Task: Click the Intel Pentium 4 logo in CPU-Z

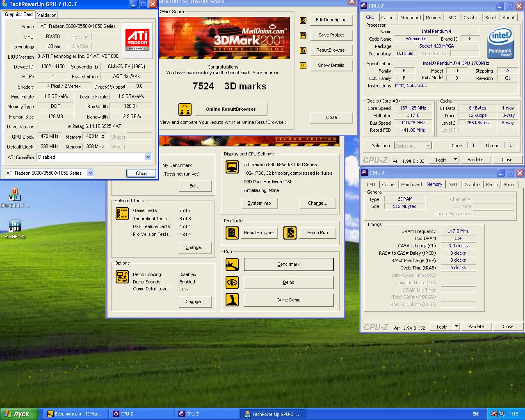Action: [500, 43]
